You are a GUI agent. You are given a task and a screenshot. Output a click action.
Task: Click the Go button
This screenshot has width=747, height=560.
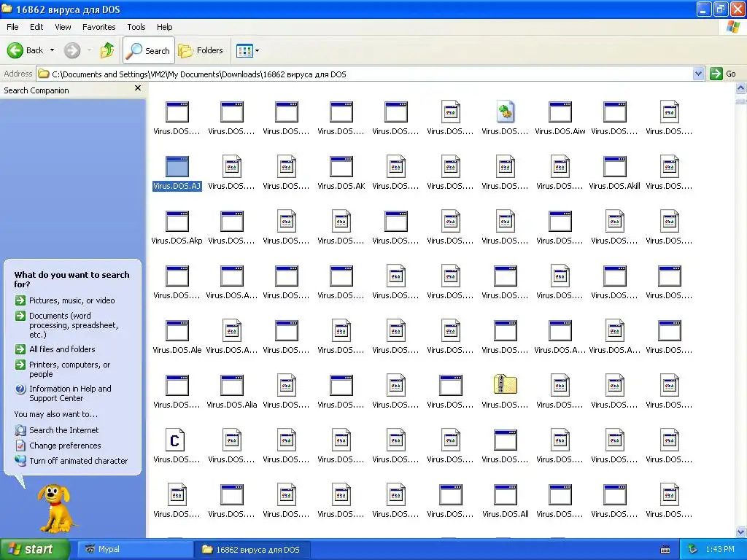(723, 74)
